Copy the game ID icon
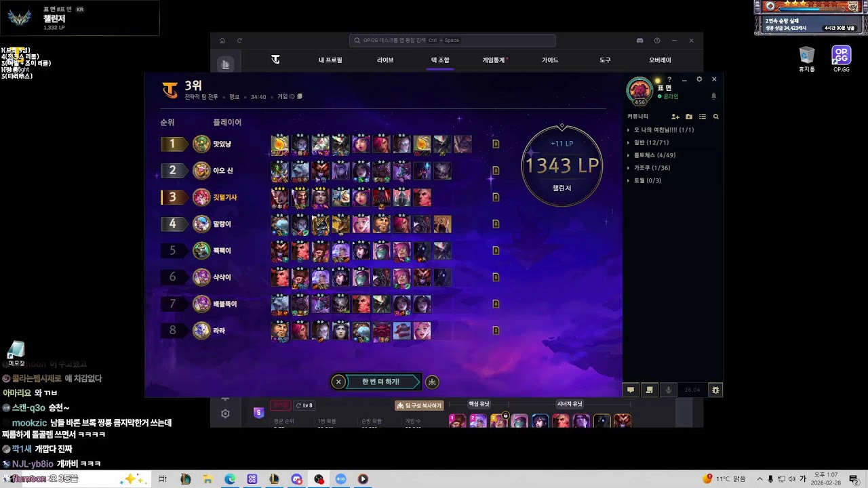868x488 pixels. [x=300, y=97]
